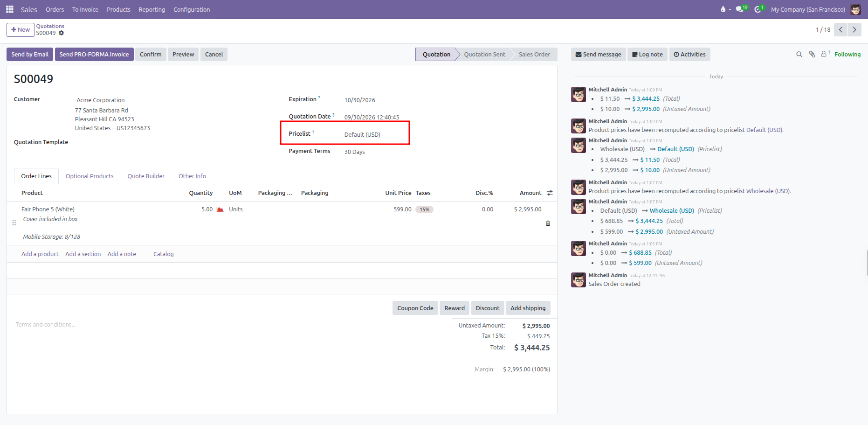The image size is (868, 425).
Task: Select the Quotation Sent status stage
Action: [484, 55]
